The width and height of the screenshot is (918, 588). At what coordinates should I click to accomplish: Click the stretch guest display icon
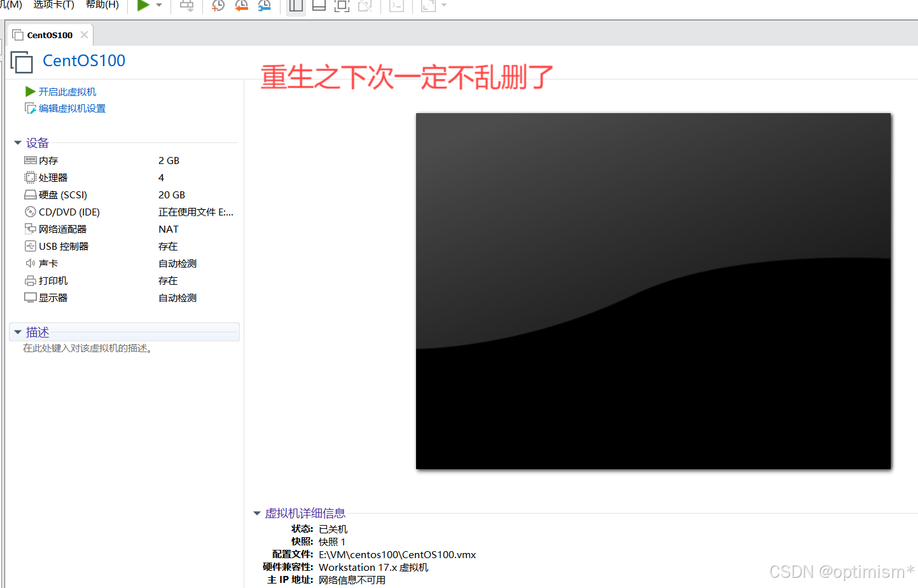[x=428, y=6]
